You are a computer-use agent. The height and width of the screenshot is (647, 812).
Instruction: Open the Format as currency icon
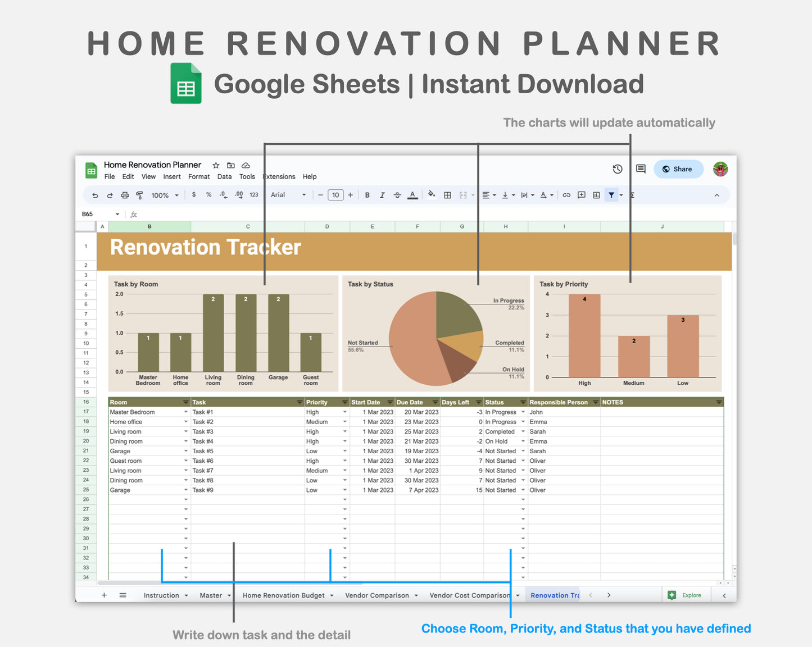coord(194,195)
